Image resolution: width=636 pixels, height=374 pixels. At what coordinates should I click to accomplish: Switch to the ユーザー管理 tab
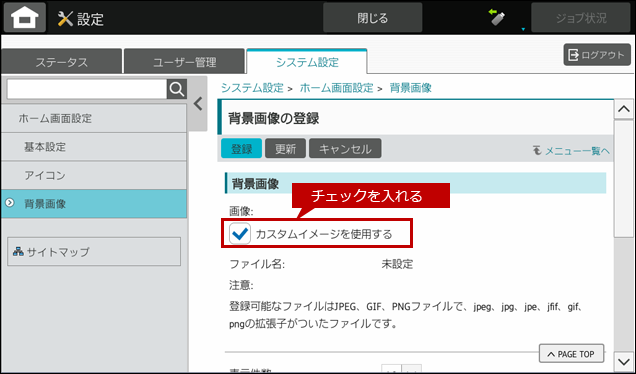point(184,62)
